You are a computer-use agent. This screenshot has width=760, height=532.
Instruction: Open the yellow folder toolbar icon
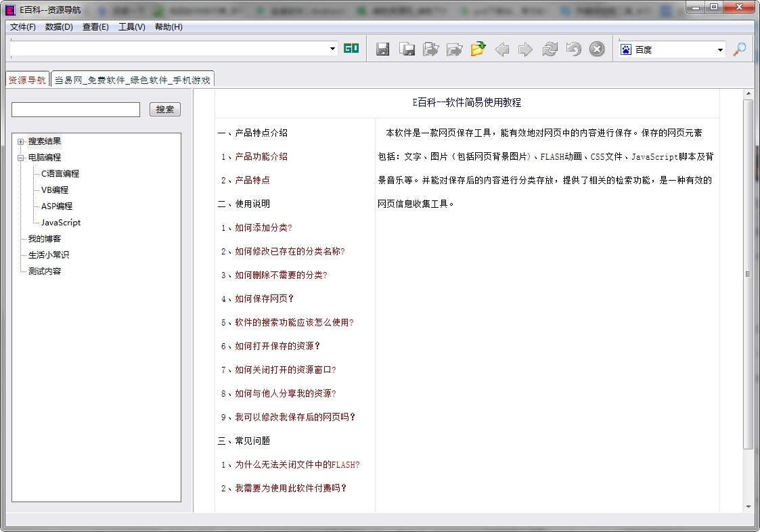coord(478,49)
